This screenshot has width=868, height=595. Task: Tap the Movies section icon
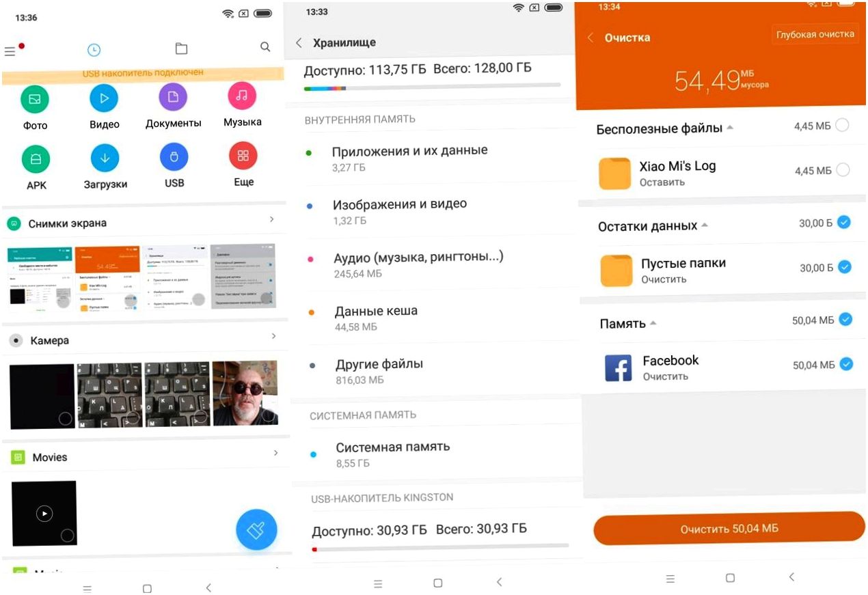click(18, 457)
